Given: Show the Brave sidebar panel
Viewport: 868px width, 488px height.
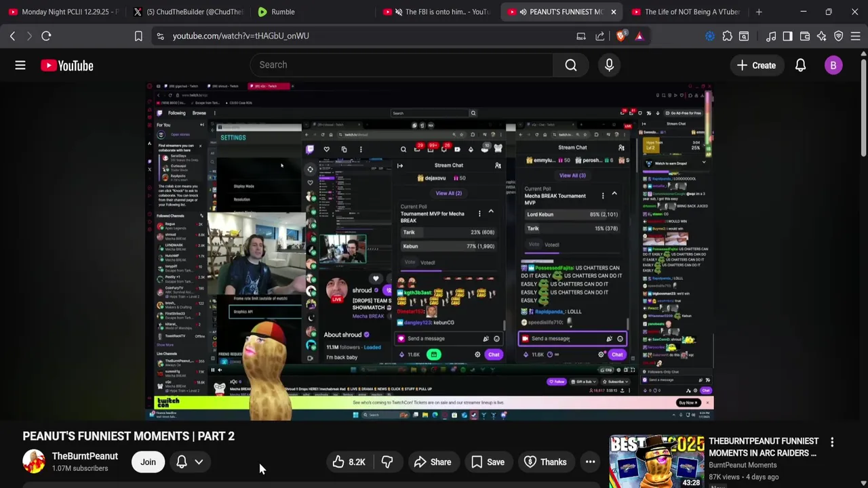Looking at the screenshot, I should tap(787, 36).
